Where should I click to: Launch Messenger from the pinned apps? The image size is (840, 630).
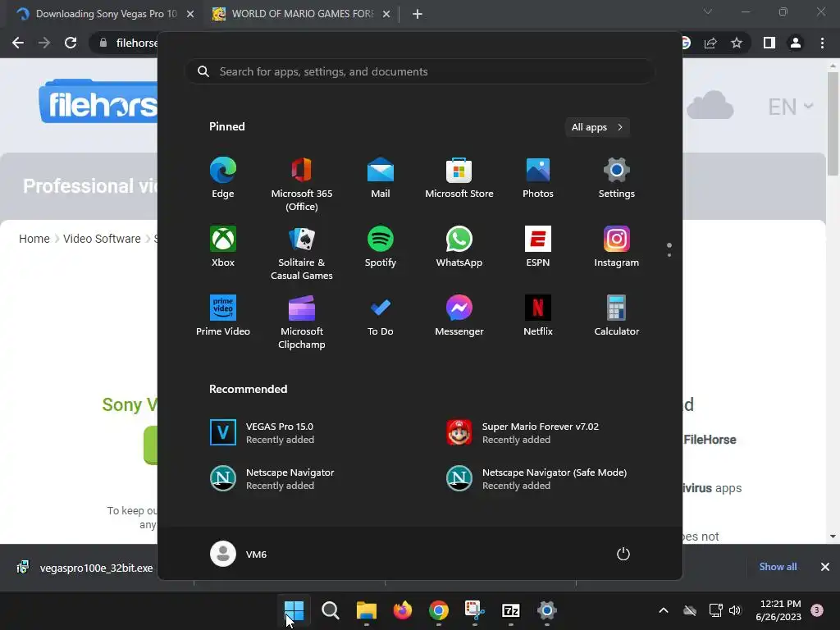(x=459, y=316)
